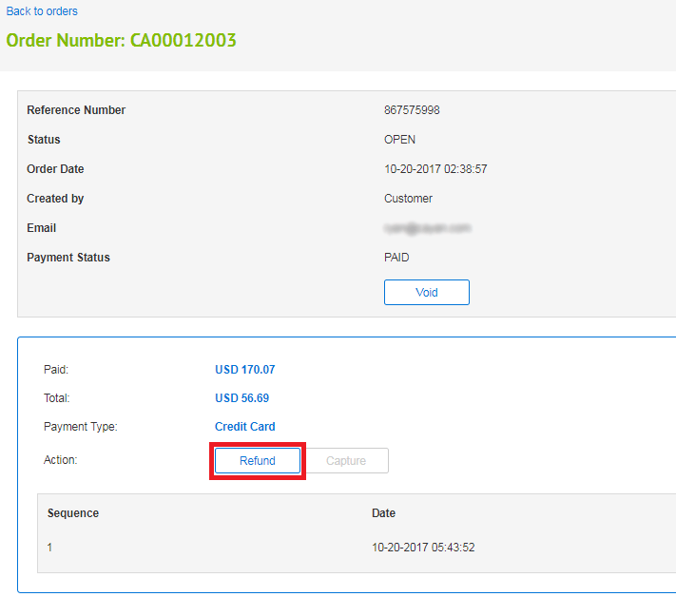
Task: Click the Credit Card payment type value
Action: (x=245, y=426)
